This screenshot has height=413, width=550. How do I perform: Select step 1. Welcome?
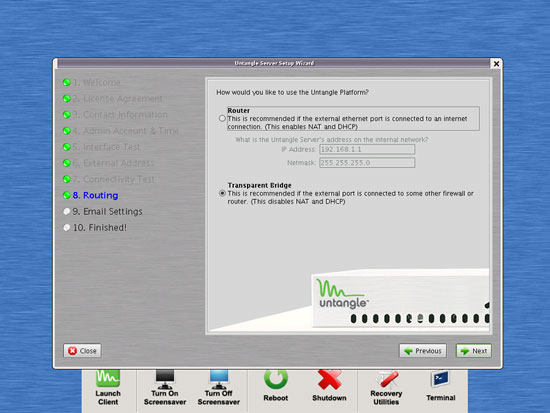[x=92, y=82]
